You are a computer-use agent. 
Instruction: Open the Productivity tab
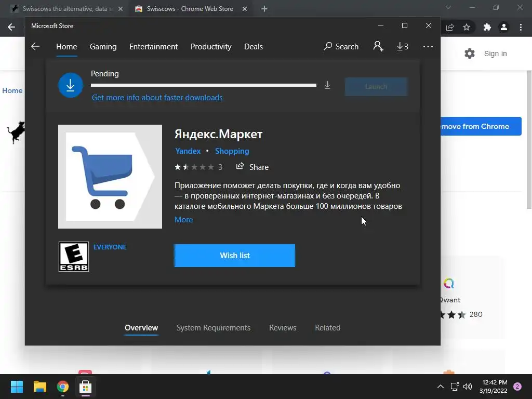pyautogui.click(x=211, y=46)
